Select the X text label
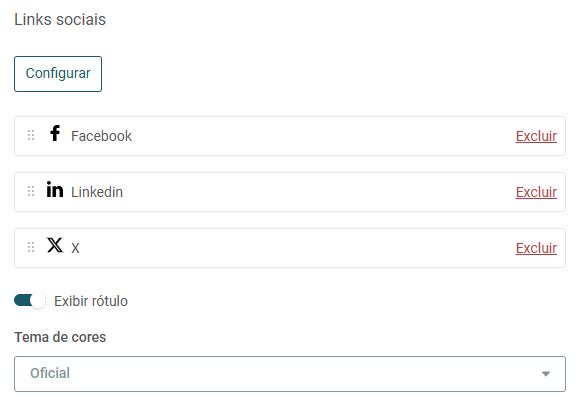 pyautogui.click(x=75, y=248)
